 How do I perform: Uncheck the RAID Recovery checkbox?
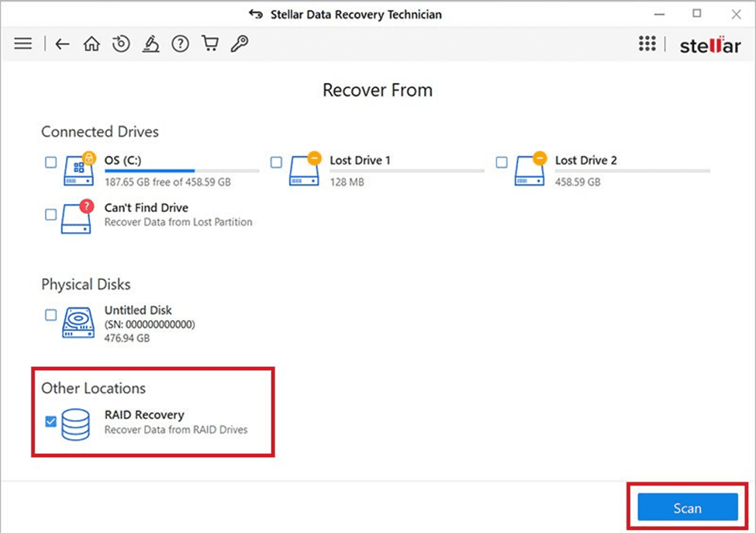click(x=50, y=421)
